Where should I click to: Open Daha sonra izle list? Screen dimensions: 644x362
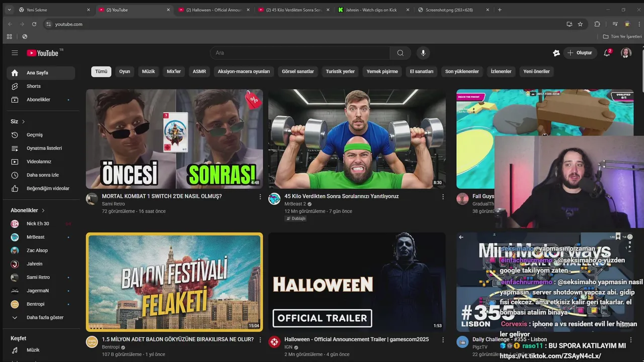click(x=41, y=175)
